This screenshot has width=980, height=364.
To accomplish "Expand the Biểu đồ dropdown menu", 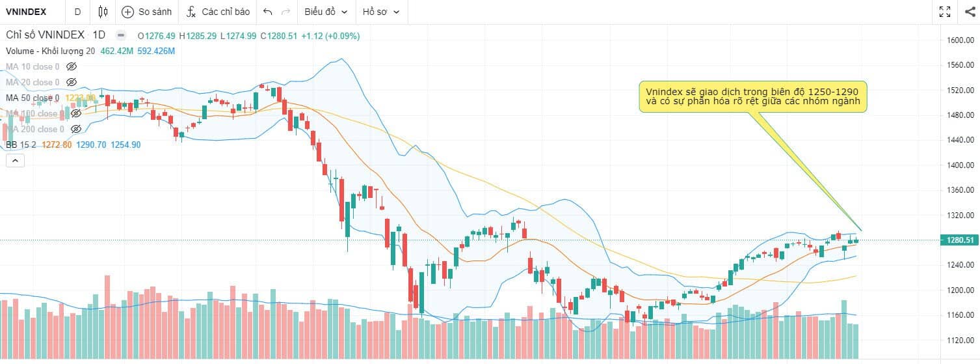I will 326,12.
